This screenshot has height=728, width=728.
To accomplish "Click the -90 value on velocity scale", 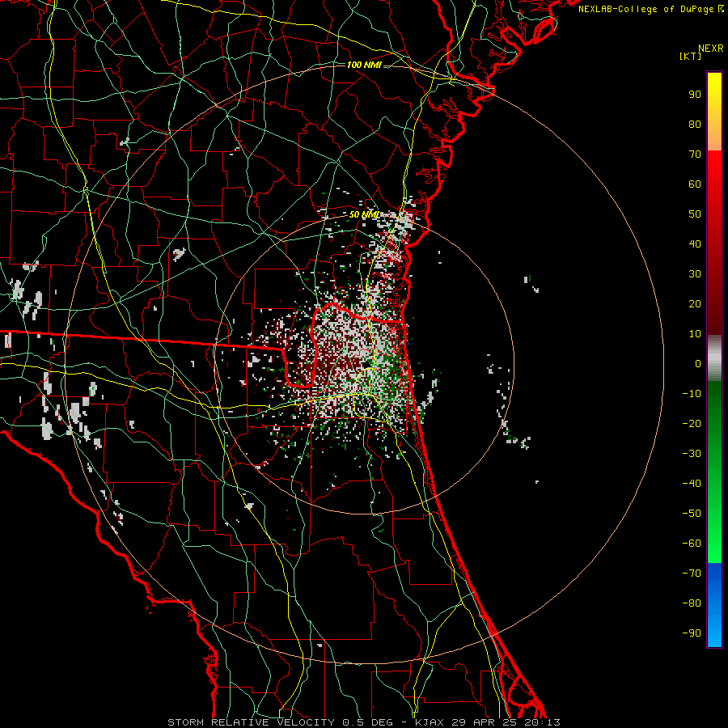I will pos(692,633).
